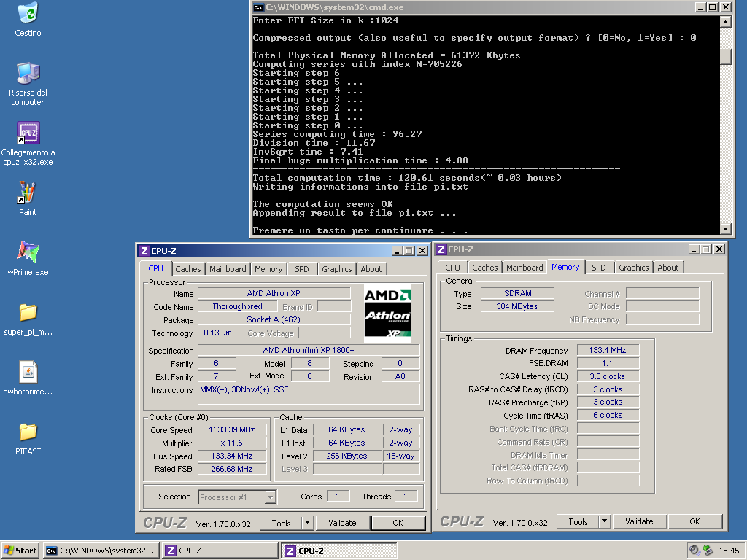Switch to second CPU-Z taskbar button

(339, 551)
